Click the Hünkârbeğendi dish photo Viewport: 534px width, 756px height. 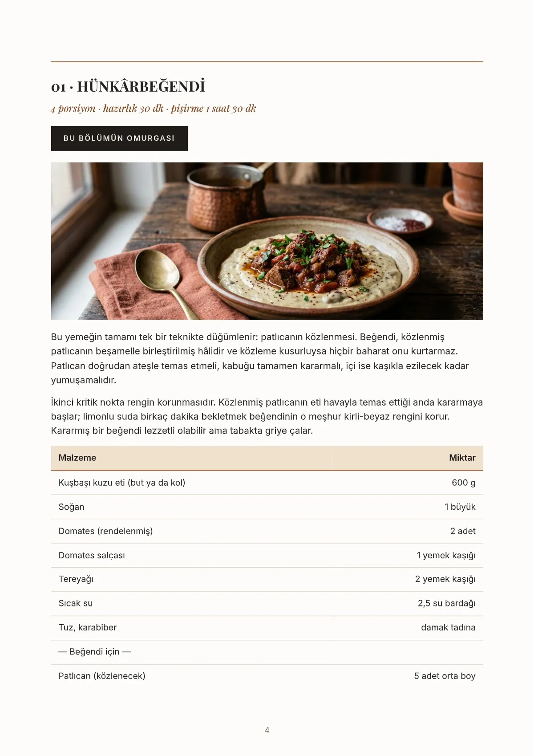click(x=267, y=241)
